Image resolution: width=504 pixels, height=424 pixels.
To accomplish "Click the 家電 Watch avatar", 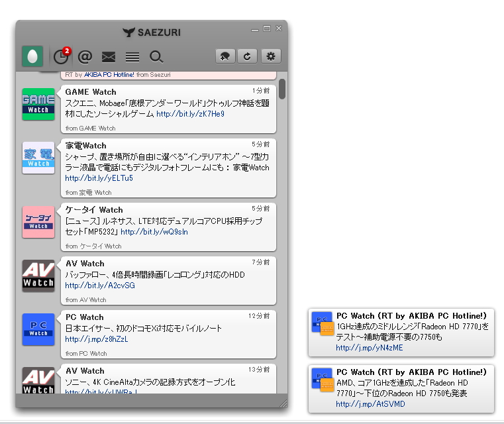I will tap(38, 158).
